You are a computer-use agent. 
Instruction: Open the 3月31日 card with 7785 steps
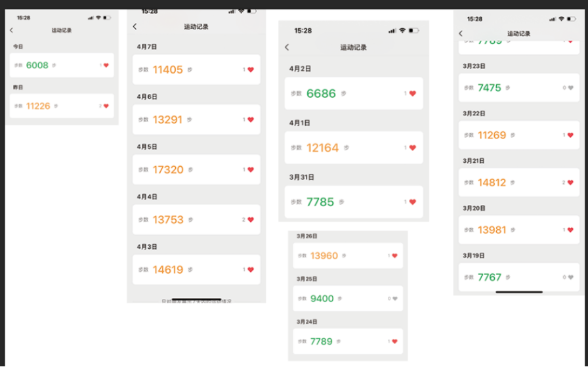click(x=353, y=202)
